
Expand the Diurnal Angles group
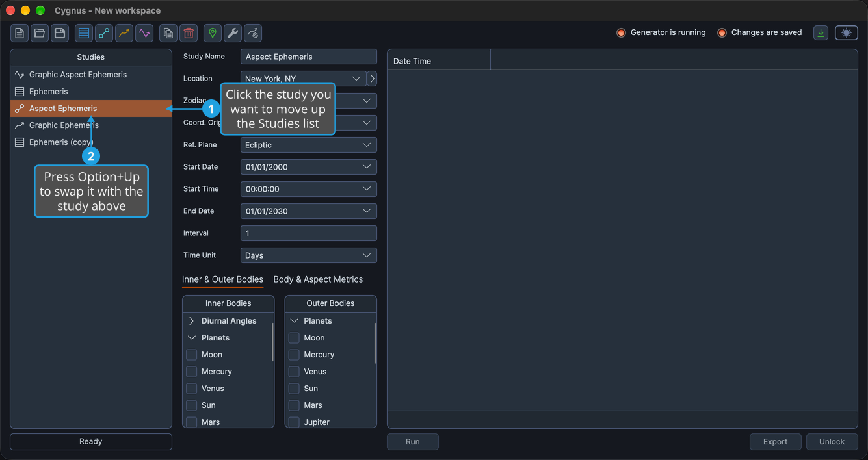coord(192,321)
